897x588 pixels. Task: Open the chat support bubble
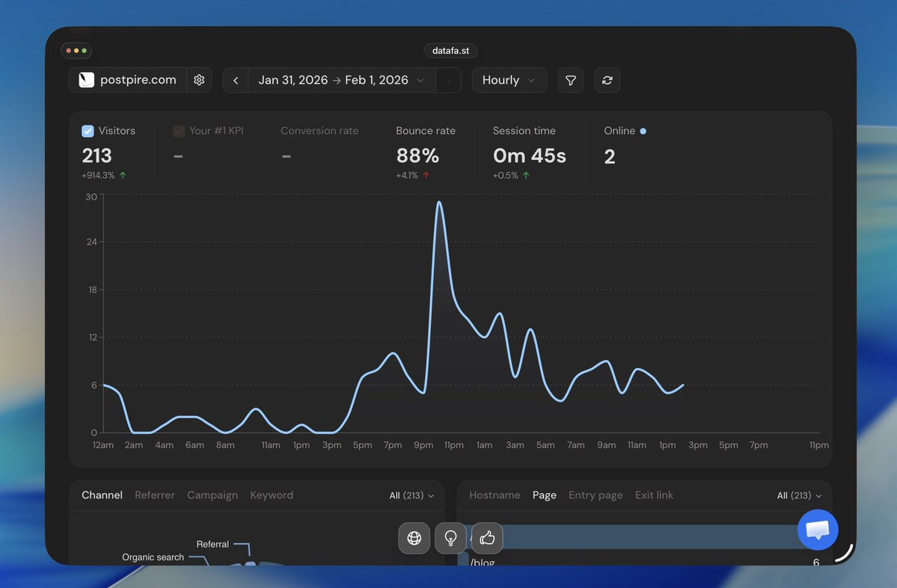click(818, 530)
